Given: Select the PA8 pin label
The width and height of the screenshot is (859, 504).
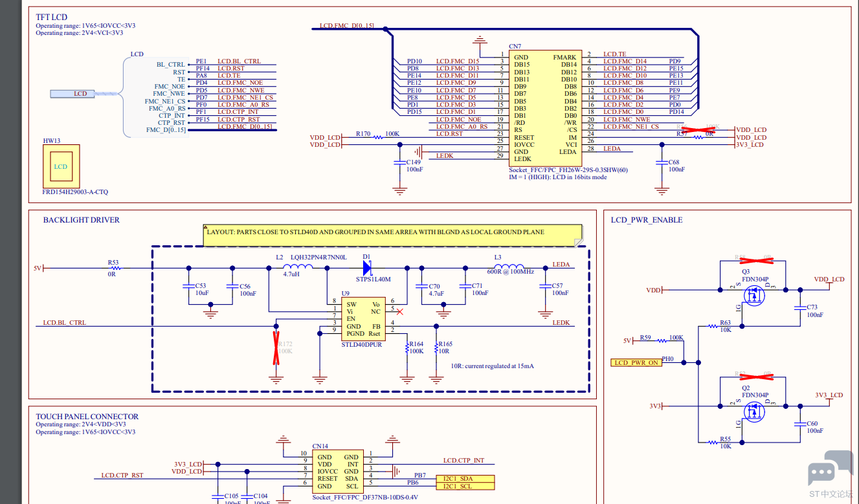Looking at the screenshot, I should (x=201, y=76).
